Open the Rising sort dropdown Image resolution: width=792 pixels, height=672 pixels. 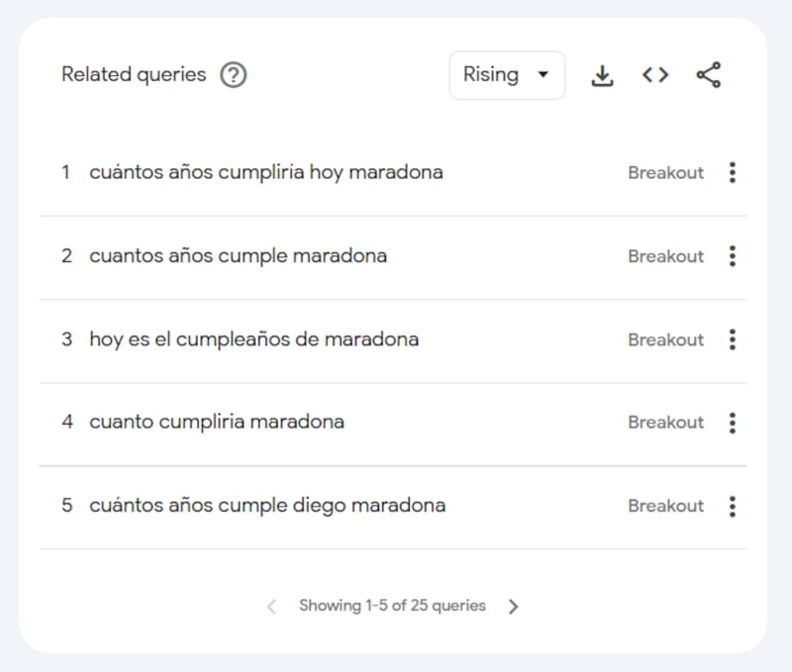[507, 75]
